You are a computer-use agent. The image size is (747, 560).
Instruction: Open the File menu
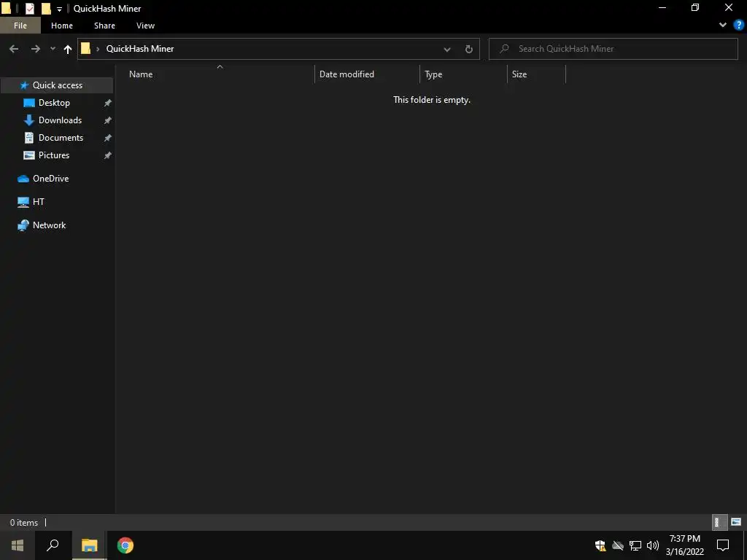20,26
